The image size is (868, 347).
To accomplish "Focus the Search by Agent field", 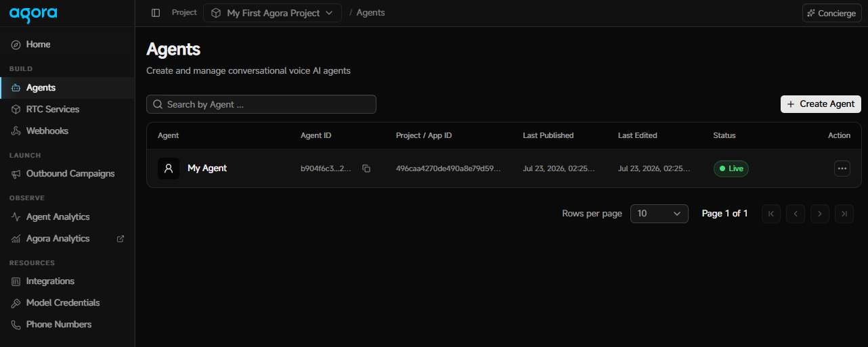I will coord(261,104).
